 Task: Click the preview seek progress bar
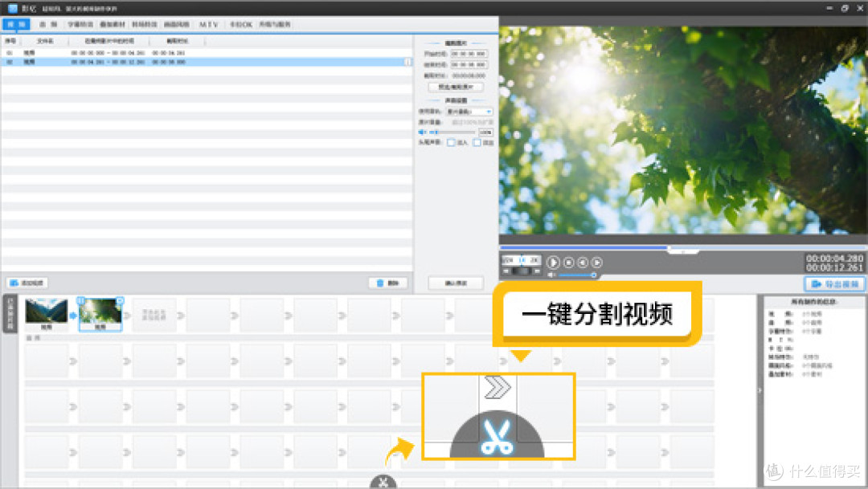coord(683,247)
